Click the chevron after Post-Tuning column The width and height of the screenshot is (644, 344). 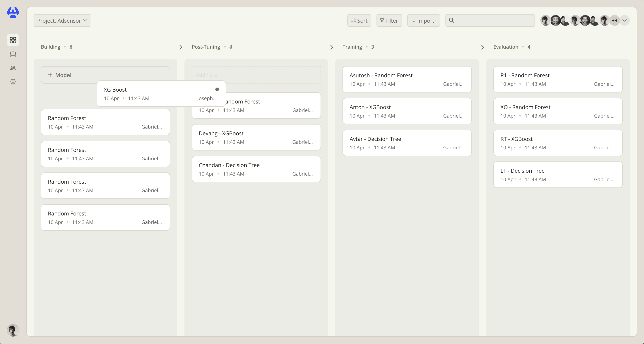332,47
